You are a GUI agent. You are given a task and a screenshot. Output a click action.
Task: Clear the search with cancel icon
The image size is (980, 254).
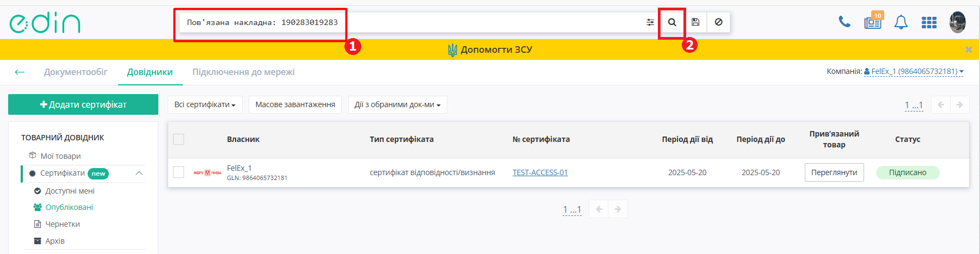click(718, 22)
